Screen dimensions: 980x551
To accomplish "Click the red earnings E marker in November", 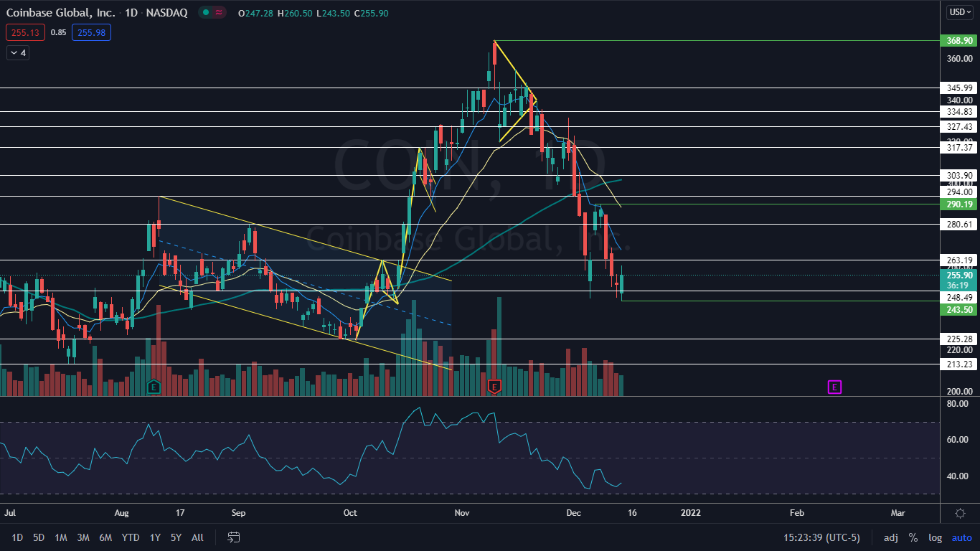I will click(x=494, y=387).
